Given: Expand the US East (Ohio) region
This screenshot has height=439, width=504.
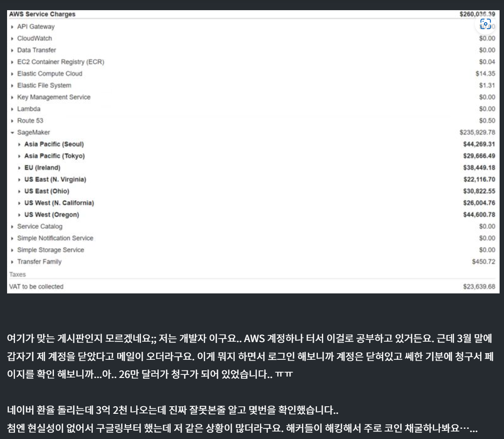Looking at the screenshot, I should (19, 191).
